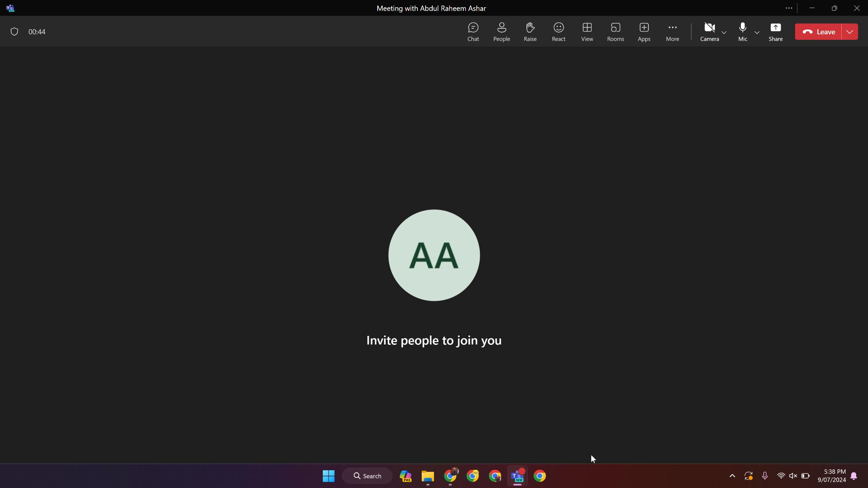Click 'Meeting with Abdul Raheem Ashar' title
Viewport: 868px width, 488px height.
tap(431, 8)
